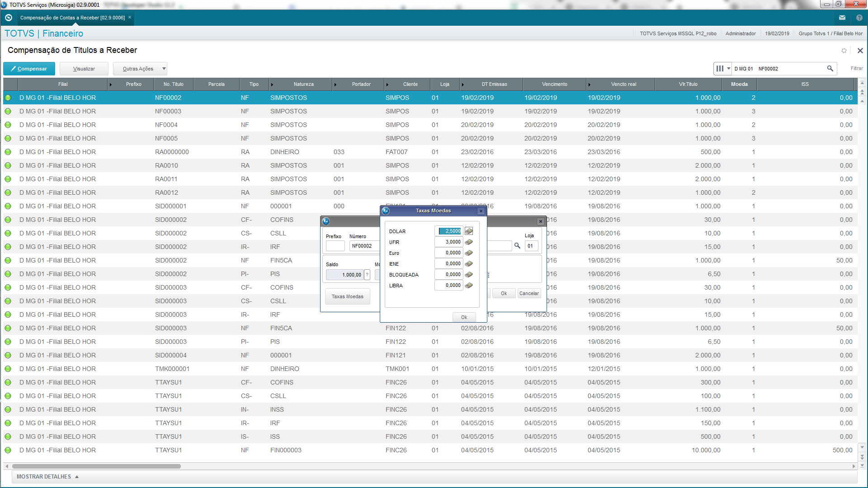This screenshot has width=868, height=488.
Task: Open the calculator next to the Euro field
Action: (469, 253)
